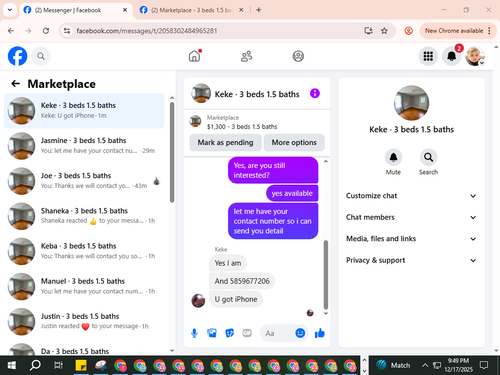Attach a file with the photo icon
The image size is (500, 375).
click(212, 333)
